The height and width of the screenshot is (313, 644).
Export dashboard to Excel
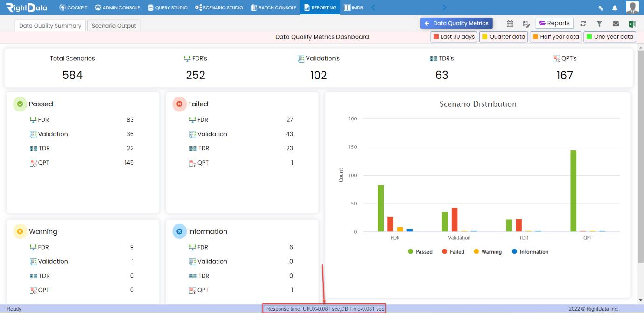click(x=632, y=23)
